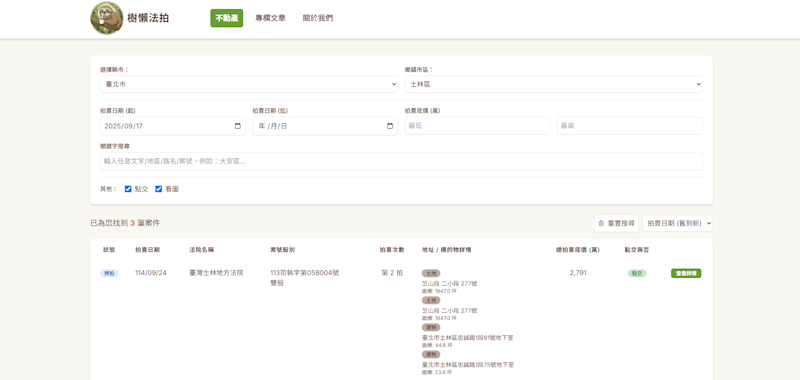Click the 最低 price input
The width and height of the screenshot is (800, 380).
[x=478, y=125]
